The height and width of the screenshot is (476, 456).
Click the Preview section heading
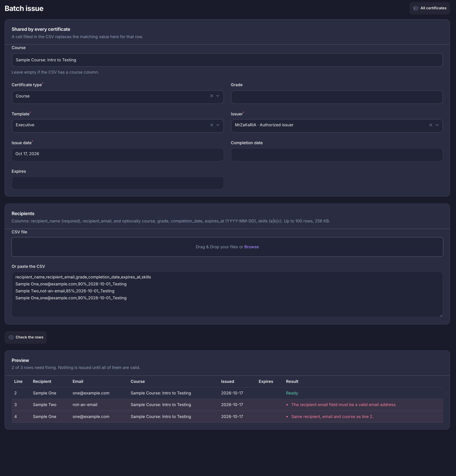tap(20, 360)
